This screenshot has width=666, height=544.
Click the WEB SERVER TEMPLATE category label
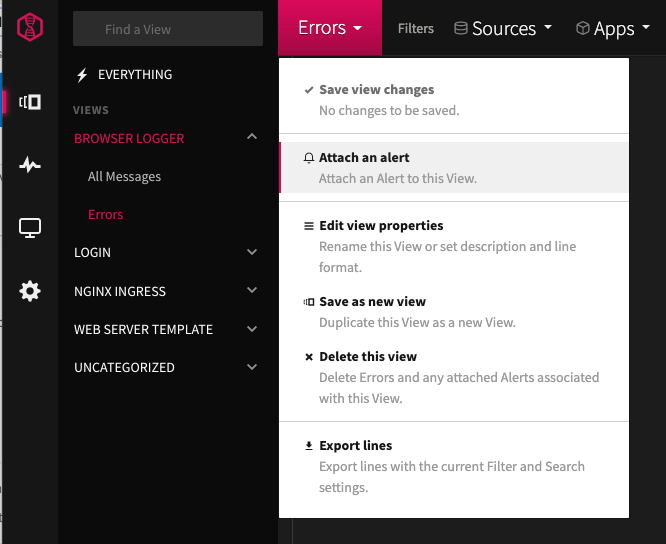click(143, 330)
